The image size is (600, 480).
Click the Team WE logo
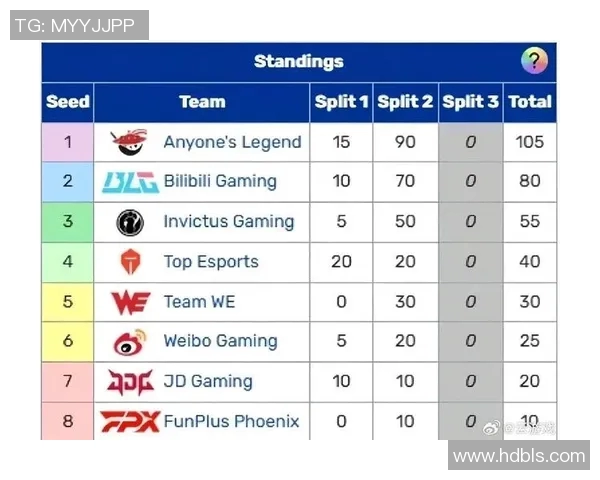tap(130, 302)
